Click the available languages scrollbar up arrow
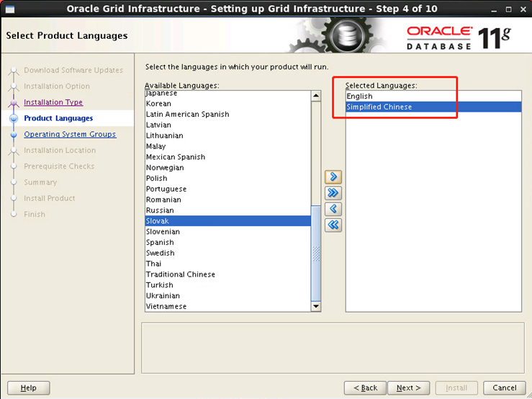This screenshot has height=399, width=532. click(316, 96)
